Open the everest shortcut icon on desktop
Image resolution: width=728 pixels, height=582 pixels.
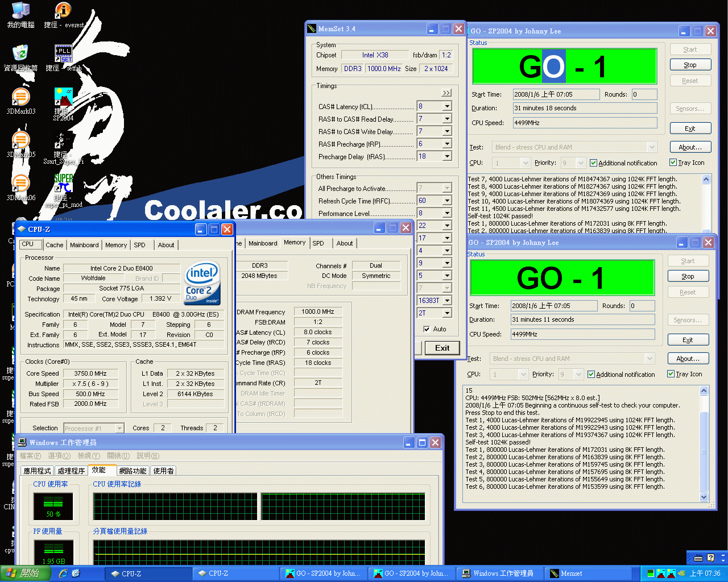(x=63, y=10)
